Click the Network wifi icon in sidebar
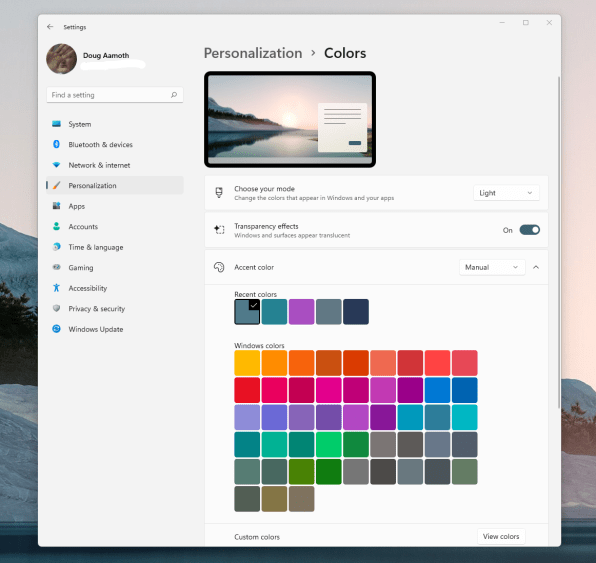 [57, 165]
